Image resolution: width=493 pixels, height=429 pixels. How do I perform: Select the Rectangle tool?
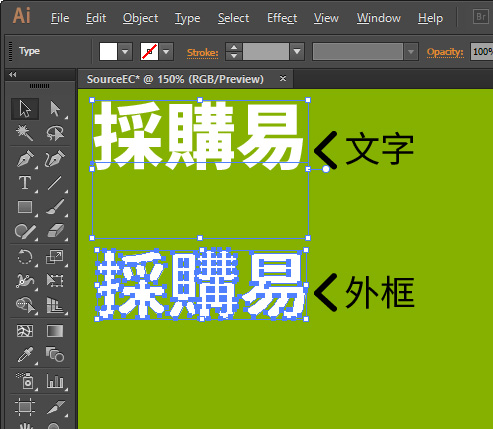pyautogui.click(x=25, y=207)
